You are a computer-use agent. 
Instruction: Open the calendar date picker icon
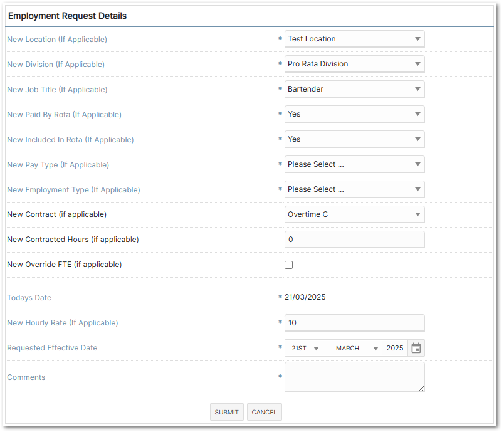tap(416, 348)
